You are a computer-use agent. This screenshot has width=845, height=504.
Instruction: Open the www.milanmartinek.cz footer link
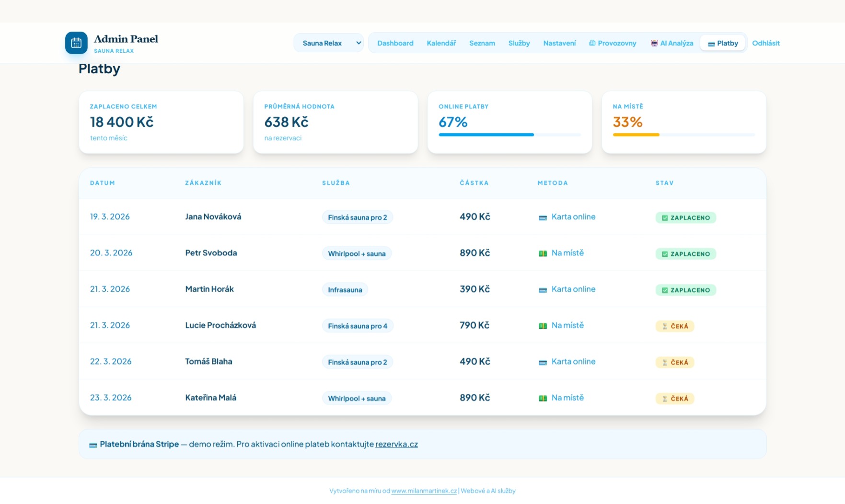[x=424, y=491]
